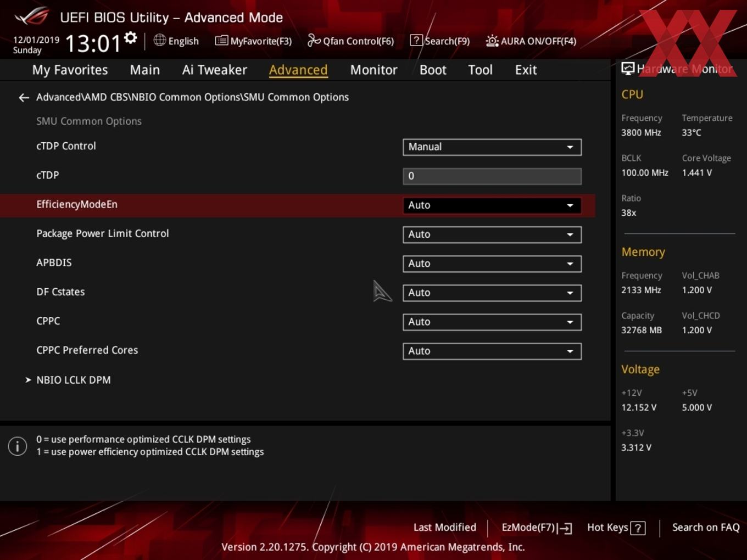Open the cTDP Control dropdown
Image resolution: width=747 pixels, height=560 pixels.
click(x=492, y=147)
